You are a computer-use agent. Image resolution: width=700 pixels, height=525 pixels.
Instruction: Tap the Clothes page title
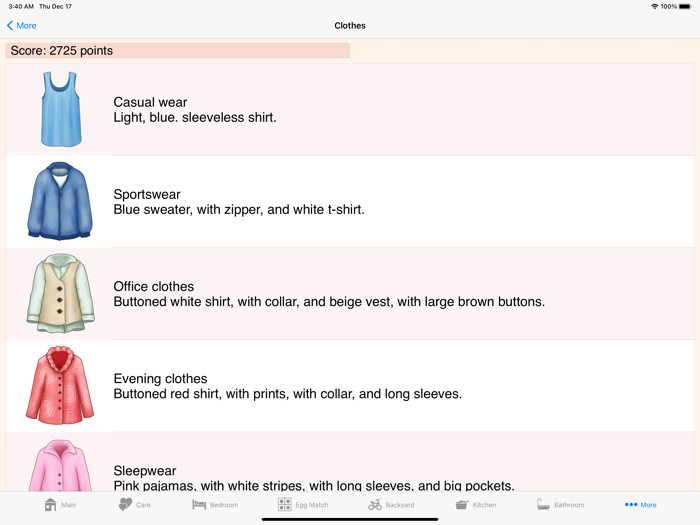(350, 25)
